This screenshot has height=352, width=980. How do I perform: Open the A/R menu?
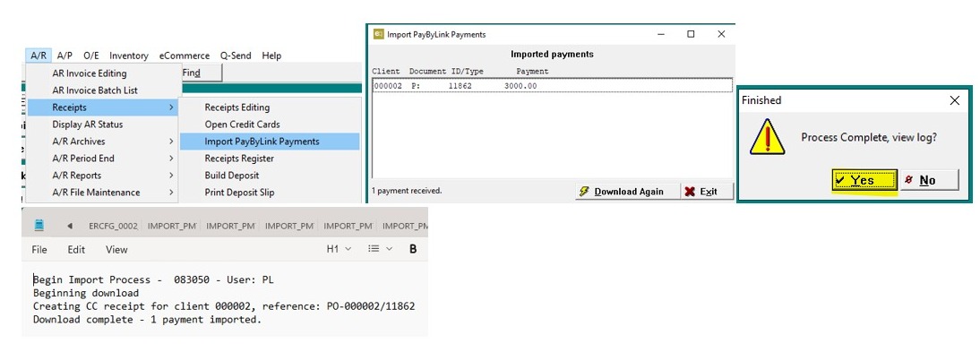39,56
